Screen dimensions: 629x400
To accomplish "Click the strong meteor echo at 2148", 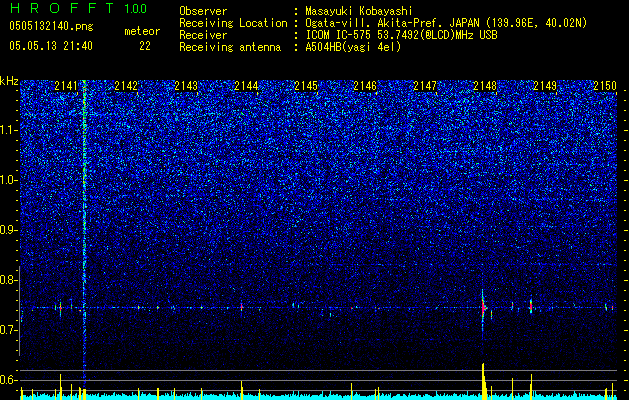I will coord(483,308).
